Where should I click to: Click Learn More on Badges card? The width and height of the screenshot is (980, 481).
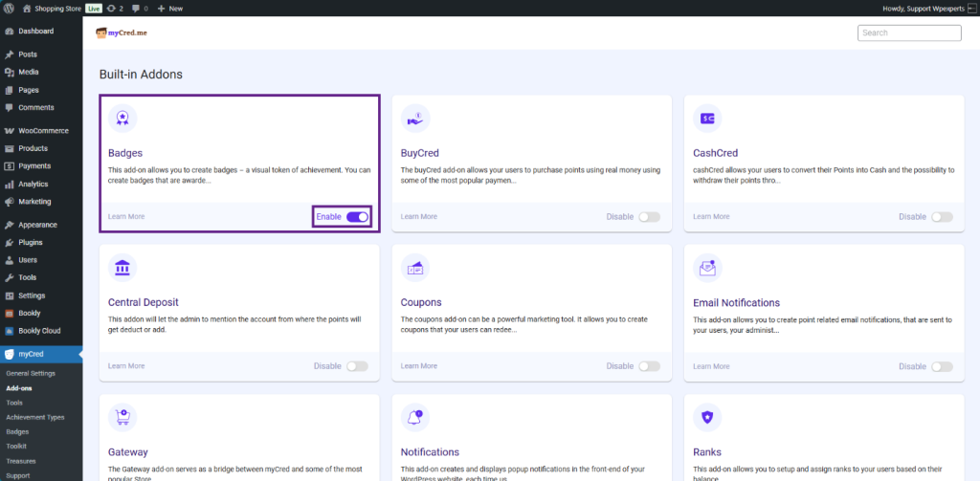point(126,217)
